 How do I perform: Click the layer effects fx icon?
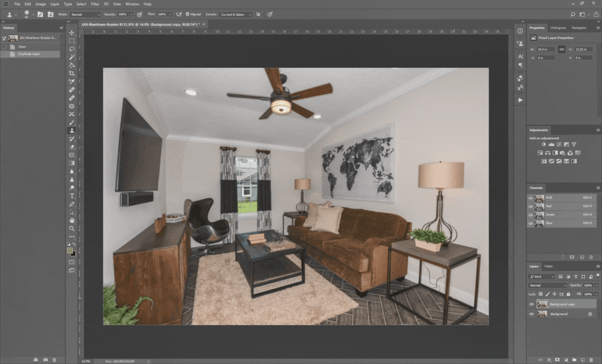coord(549,359)
